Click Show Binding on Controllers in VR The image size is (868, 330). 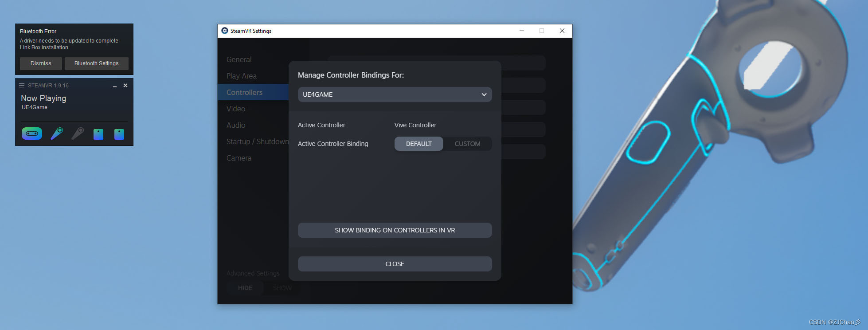point(395,230)
